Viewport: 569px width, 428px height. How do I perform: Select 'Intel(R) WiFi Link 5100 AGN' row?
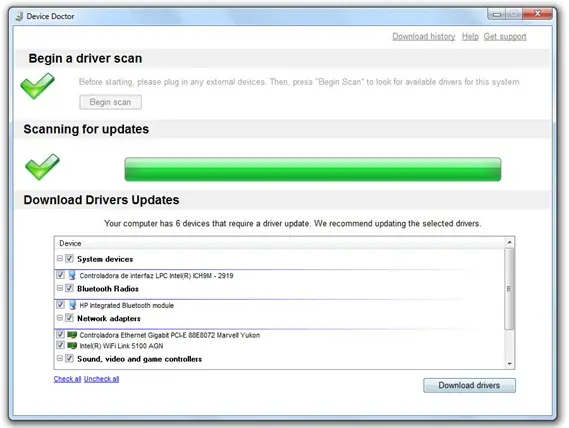(121, 346)
